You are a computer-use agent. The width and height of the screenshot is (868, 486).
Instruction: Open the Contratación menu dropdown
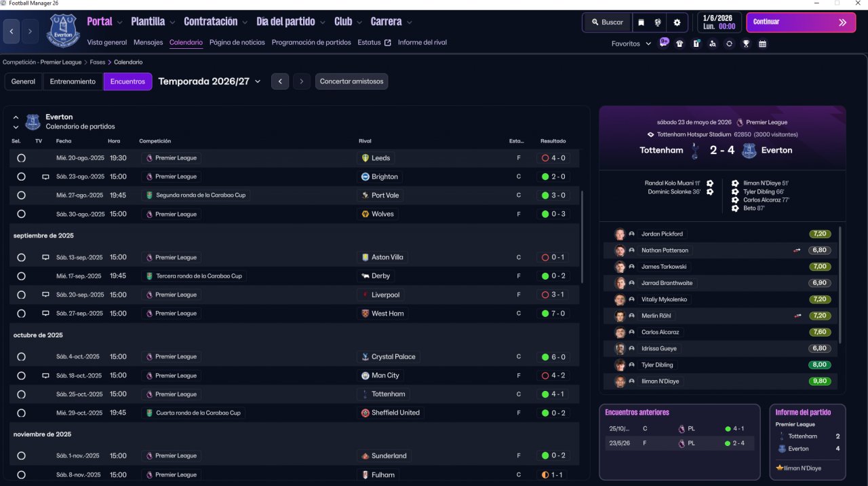tap(216, 22)
